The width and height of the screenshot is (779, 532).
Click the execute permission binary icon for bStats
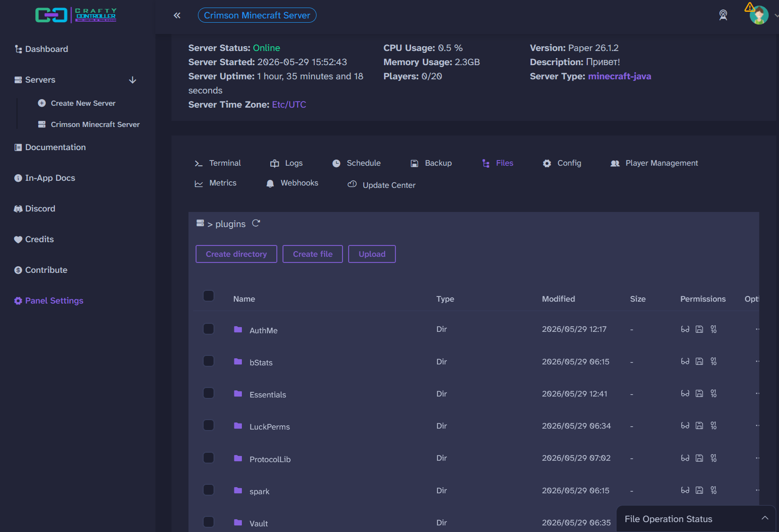coord(713,361)
